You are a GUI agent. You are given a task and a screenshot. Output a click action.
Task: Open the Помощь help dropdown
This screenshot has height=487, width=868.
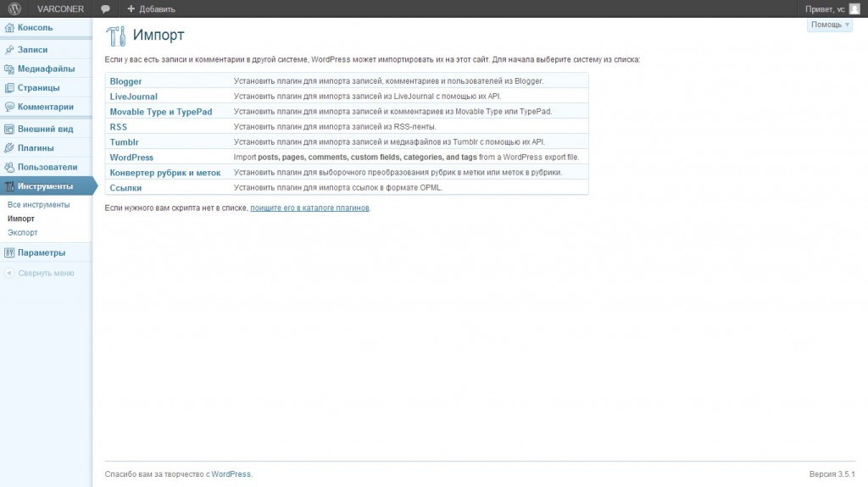pyautogui.click(x=829, y=25)
